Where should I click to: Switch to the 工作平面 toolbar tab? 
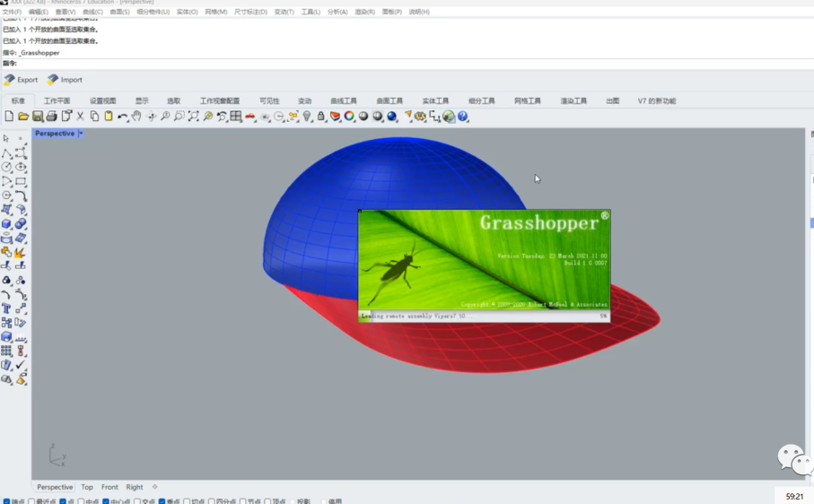pos(57,101)
